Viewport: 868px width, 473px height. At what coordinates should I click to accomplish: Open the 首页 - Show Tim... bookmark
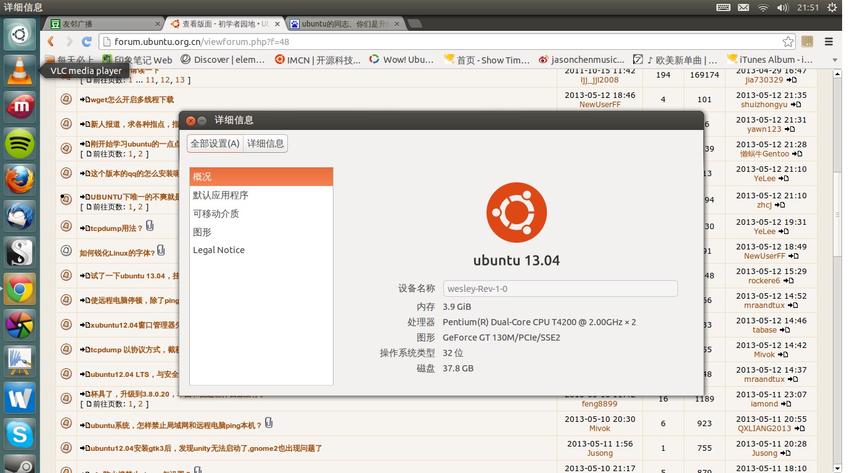[487, 60]
